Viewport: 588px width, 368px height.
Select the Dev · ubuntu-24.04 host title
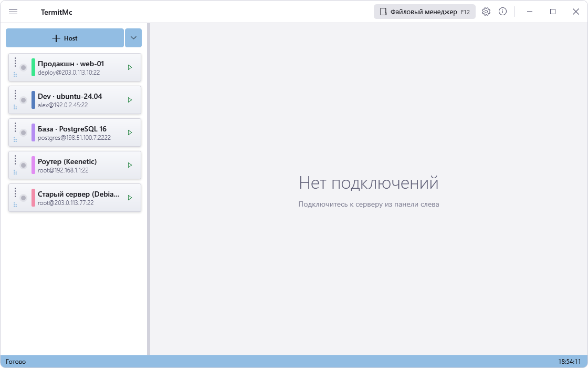pyautogui.click(x=70, y=97)
